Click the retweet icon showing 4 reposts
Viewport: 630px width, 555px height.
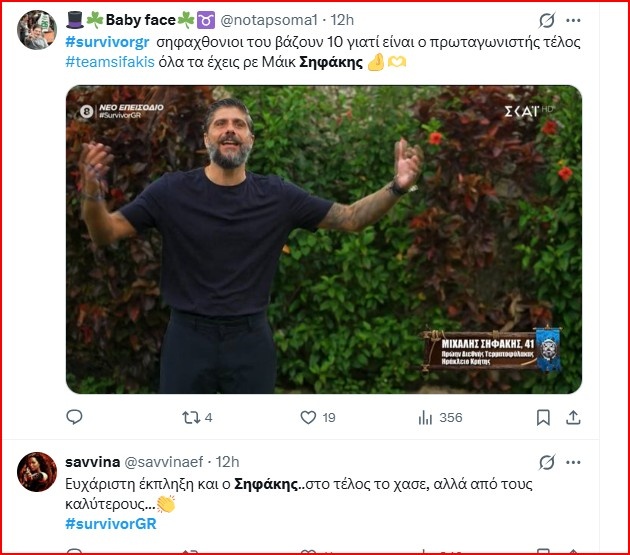tap(186, 417)
